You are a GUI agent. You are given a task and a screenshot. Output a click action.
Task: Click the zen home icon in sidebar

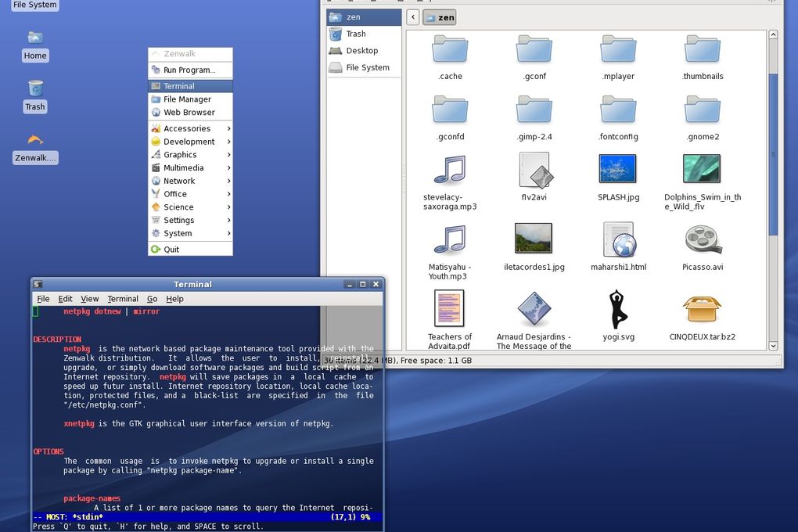click(335, 16)
